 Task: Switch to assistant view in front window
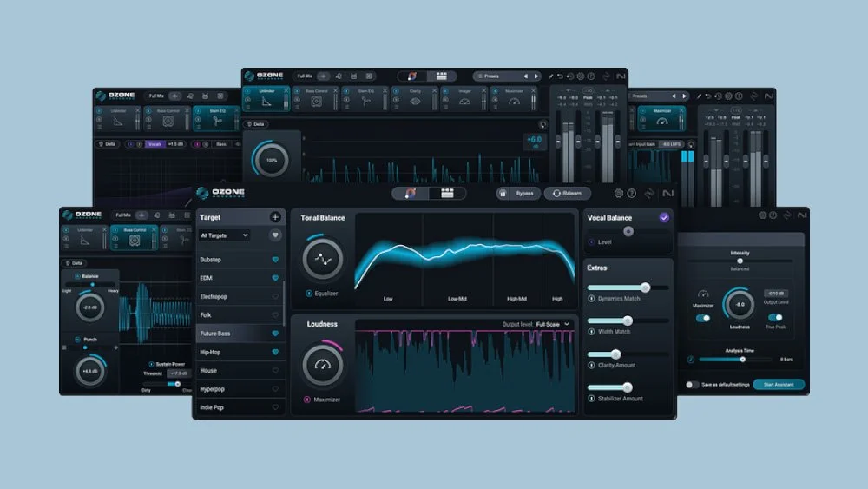(x=411, y=194)
